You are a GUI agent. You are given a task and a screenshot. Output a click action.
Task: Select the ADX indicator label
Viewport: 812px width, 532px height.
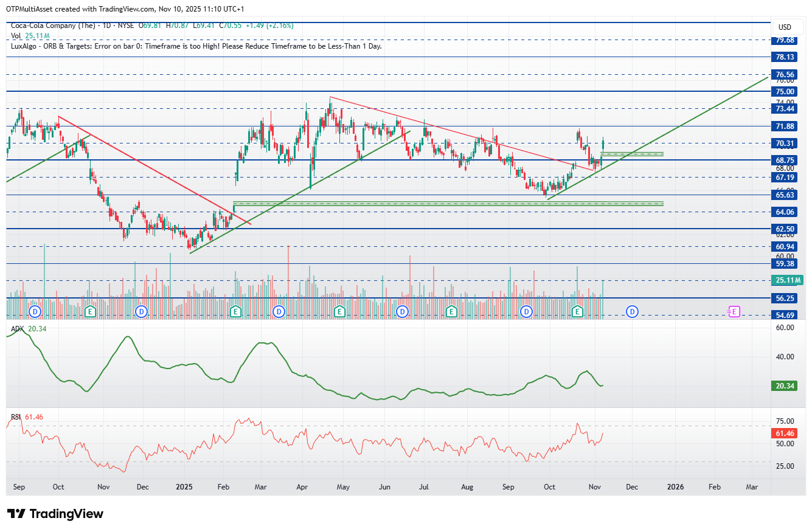[x=18, y=329]
